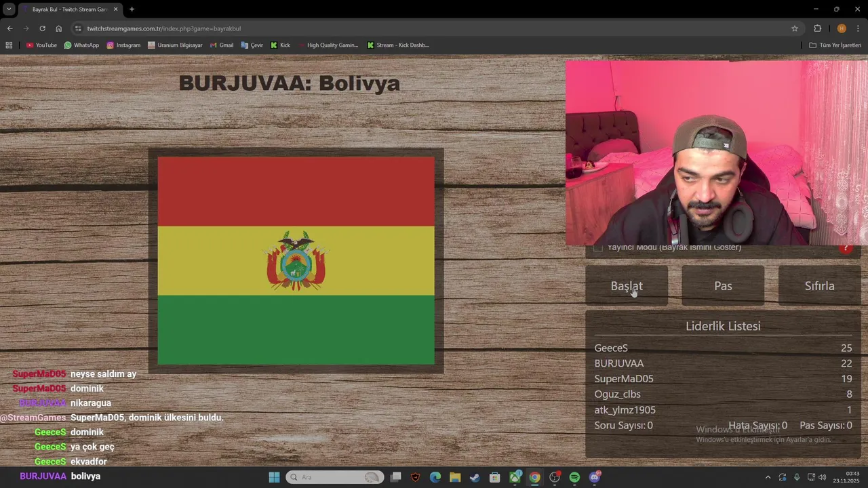
Task: Open the WhatsApp bookmark
Action: pyautogui.click(x=81, y=45)
